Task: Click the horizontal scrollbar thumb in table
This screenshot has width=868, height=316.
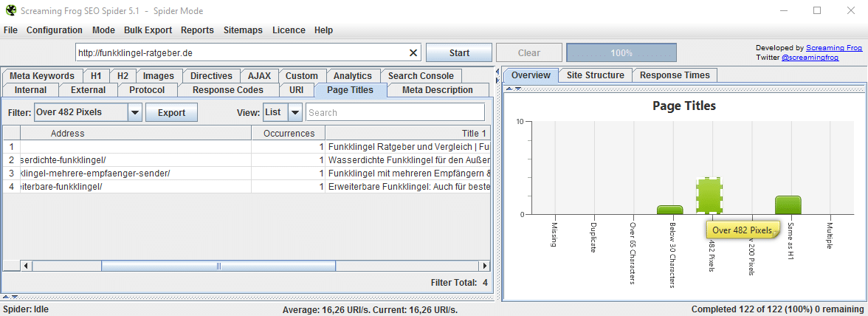Action: (x=218, y=267)
